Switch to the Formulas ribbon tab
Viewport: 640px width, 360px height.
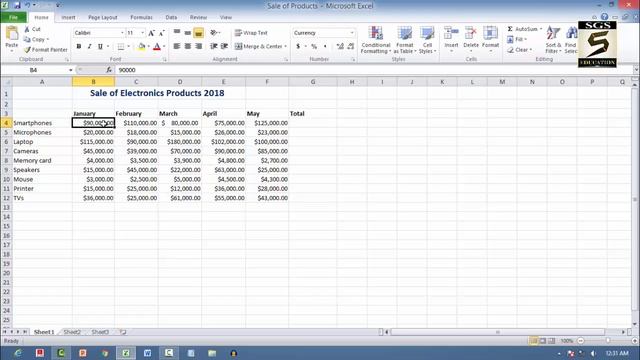pyautogui.click(x=141, y=18)
